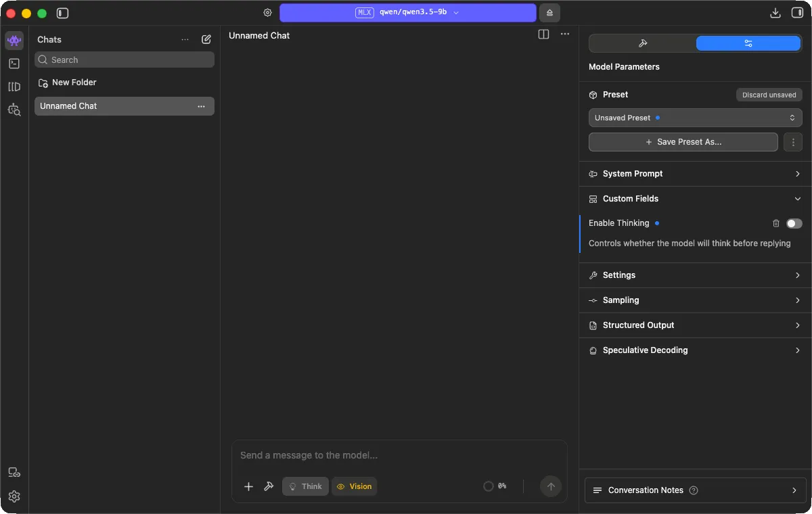Eject the loaded qwen model
The width and height of the screenshot is (812, 514).
click(549, 13)
